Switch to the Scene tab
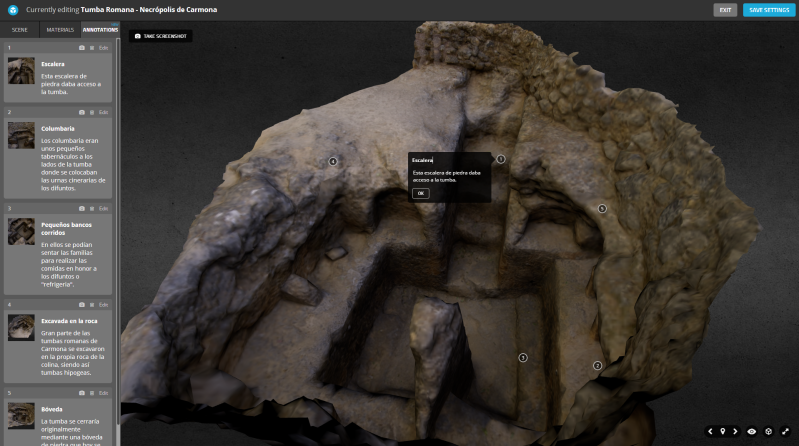The height and width of the screenshot is (446, 799). tap(19, 30)
